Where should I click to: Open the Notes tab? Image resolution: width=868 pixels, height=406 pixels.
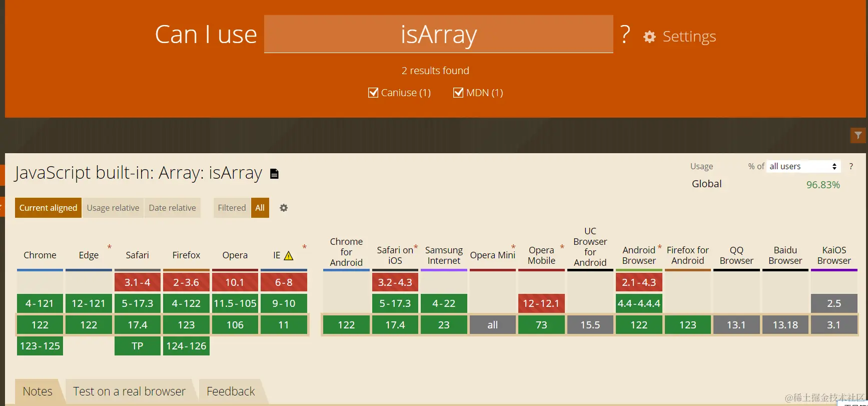click(x=38, y=391)
